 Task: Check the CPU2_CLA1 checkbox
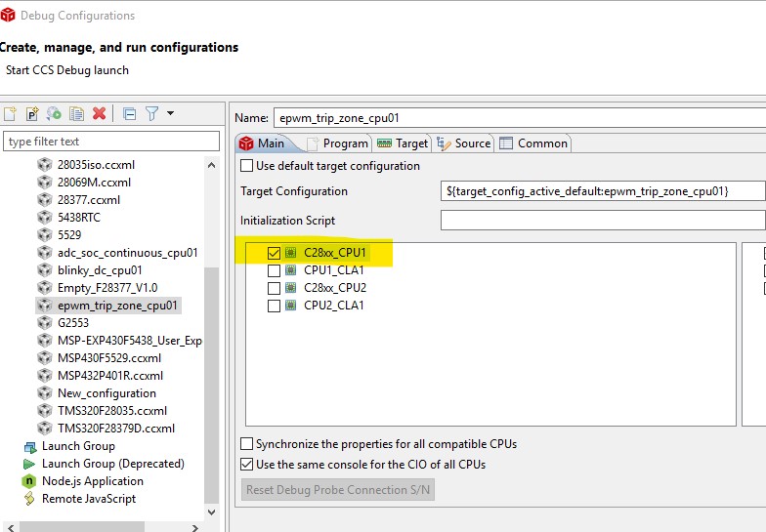274,306
